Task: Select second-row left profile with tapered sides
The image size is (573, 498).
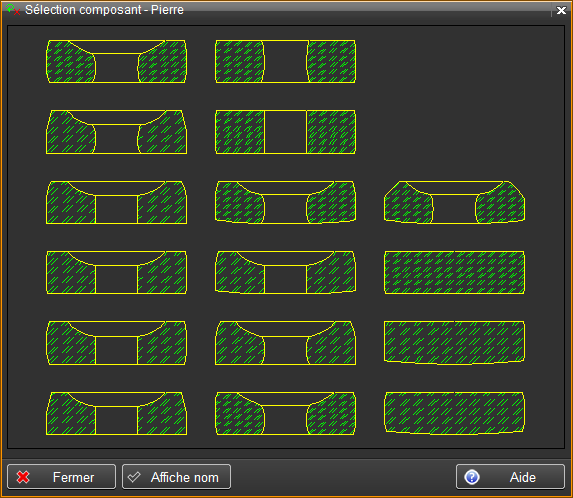Action: pyautogui.click(x=116, y=132)
